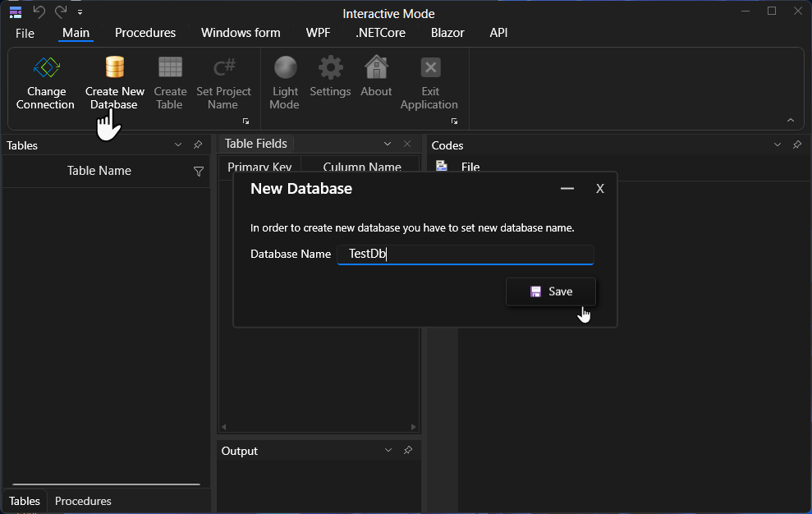The image size is (812, 514).
Task: Click Table Fields left scroll arrow
Action: click(x=223, y=427)
